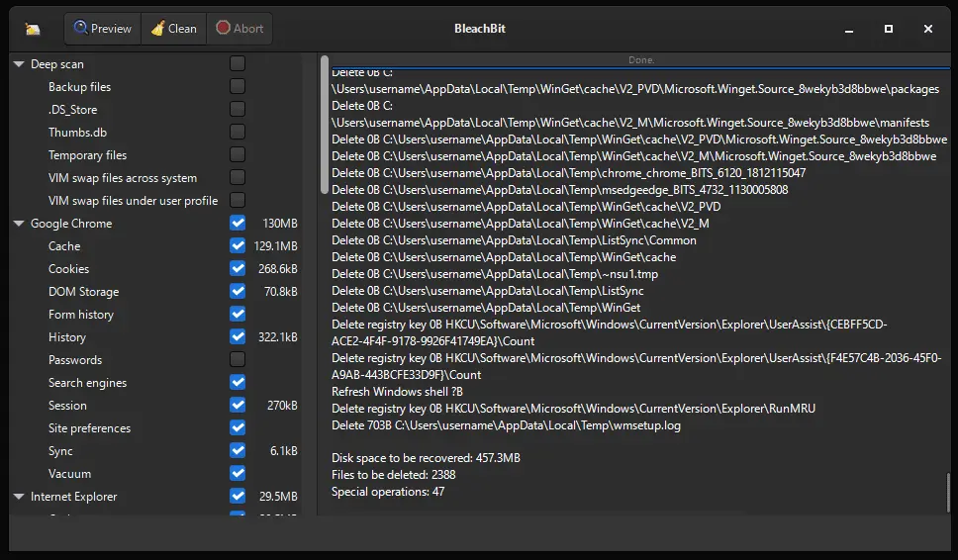Click the Clean broom button
Screen dimensions: 958x560
tap(174, 29)
